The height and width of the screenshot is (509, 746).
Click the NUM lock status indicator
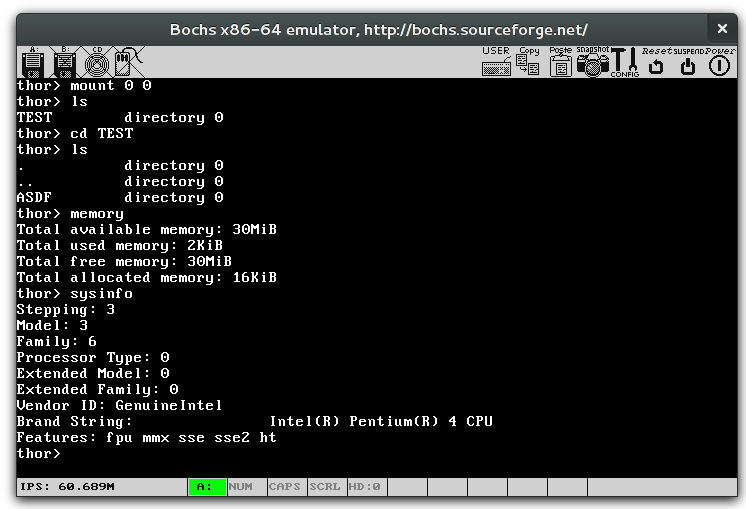(247, 487)
